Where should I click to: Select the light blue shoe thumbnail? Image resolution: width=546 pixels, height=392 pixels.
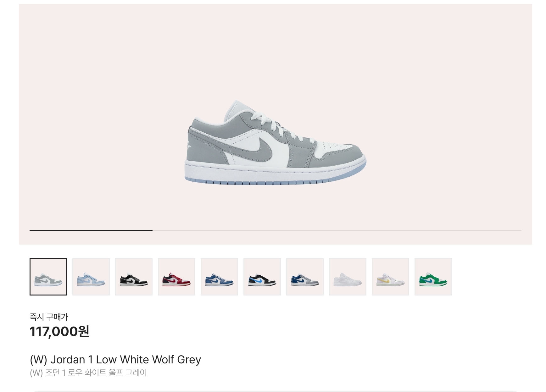91,277
